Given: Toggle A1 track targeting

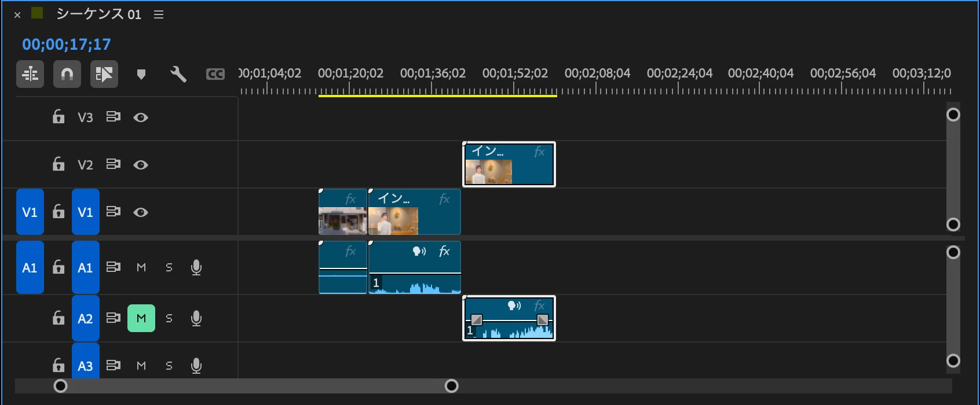Looking at the screenshot, I should (x=86, y=267).
